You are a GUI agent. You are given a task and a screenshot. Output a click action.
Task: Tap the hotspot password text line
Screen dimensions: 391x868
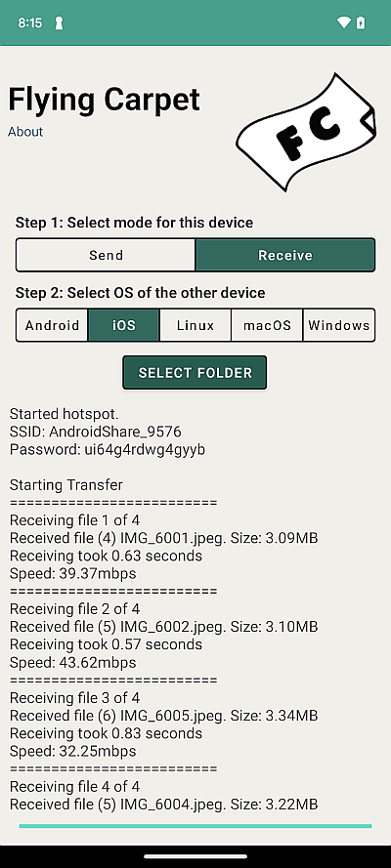click(x=108, y=449)
